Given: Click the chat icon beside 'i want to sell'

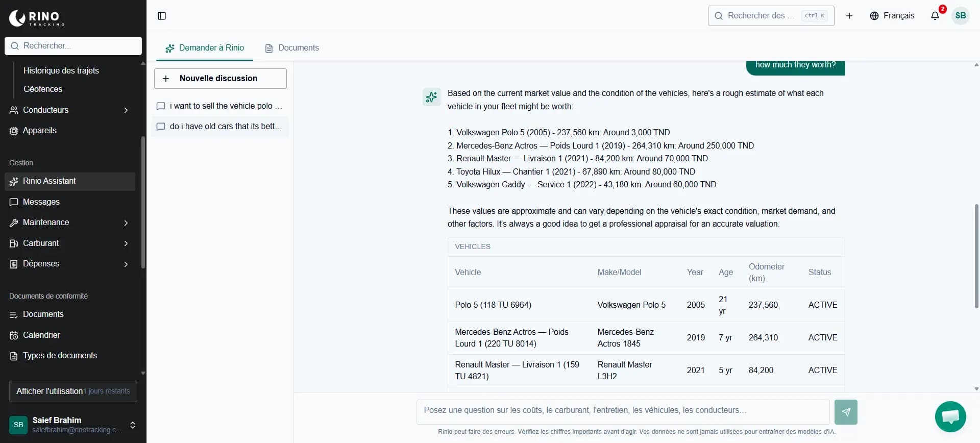Looking at the screenshot, I should click(160, 106).
